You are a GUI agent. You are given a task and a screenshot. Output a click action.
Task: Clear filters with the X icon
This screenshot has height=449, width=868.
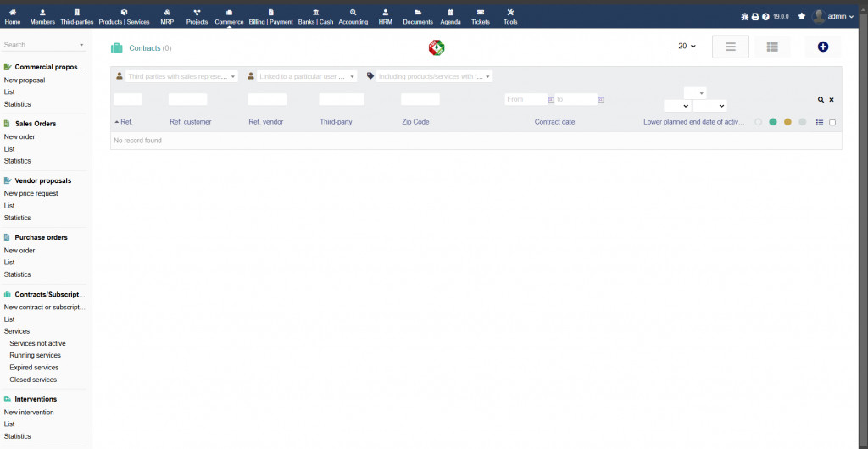pyautogui.click(x=832, y=100)
